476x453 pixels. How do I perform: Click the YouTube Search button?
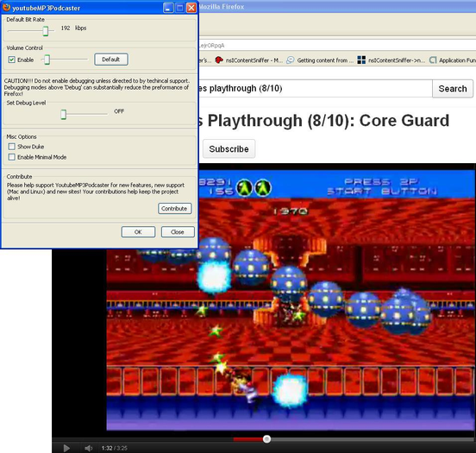tap(453, 89)
